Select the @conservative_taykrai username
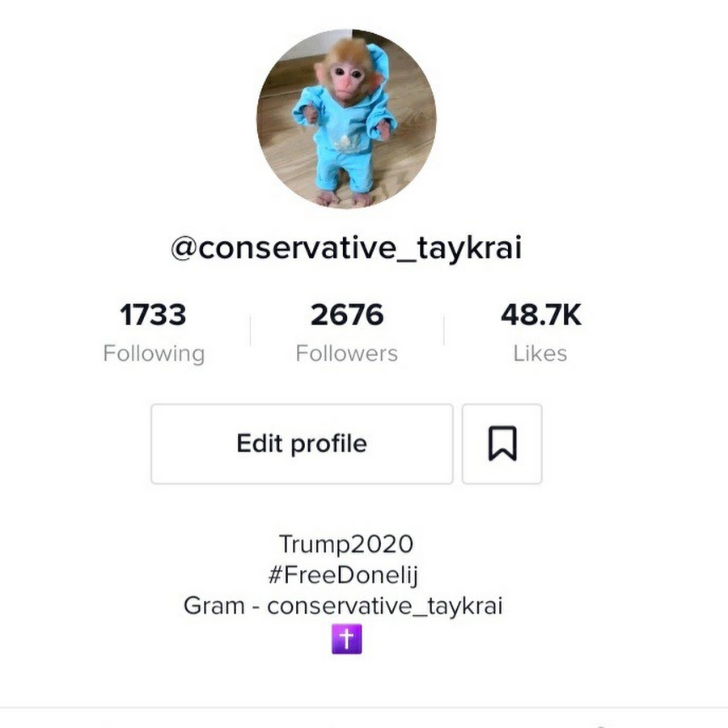728x728 pixels. point(346,248)
